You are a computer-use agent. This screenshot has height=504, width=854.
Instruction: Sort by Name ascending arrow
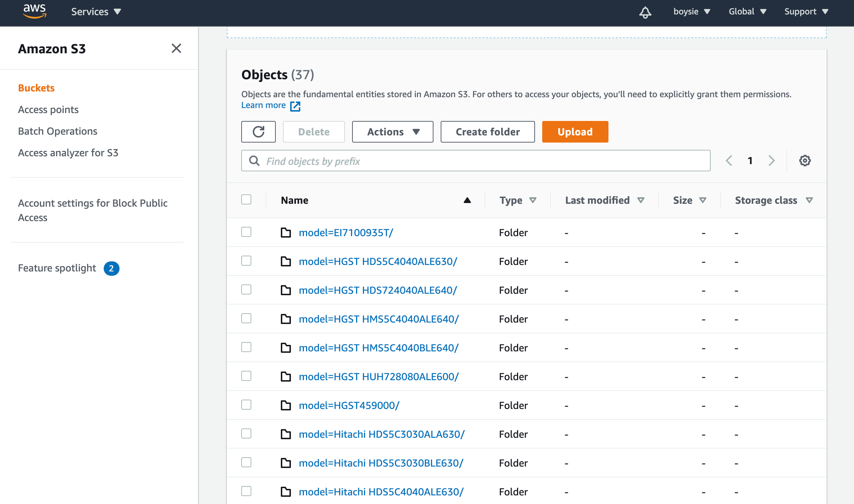click(x=467, y=200)
